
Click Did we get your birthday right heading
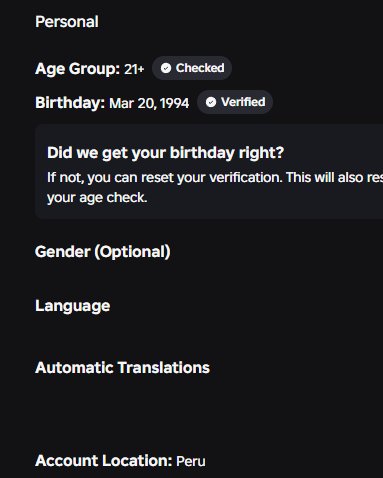tap(165, 153)
